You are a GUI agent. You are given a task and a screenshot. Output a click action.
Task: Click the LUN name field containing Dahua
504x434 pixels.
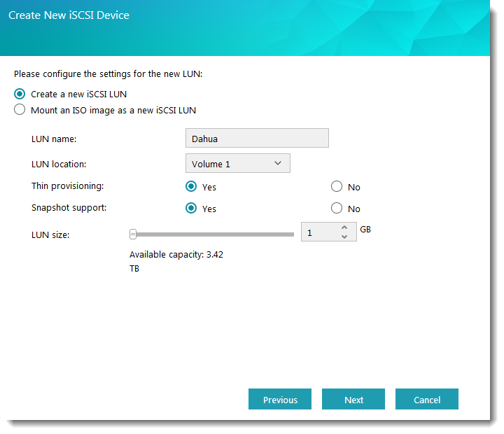coord(256,139)
